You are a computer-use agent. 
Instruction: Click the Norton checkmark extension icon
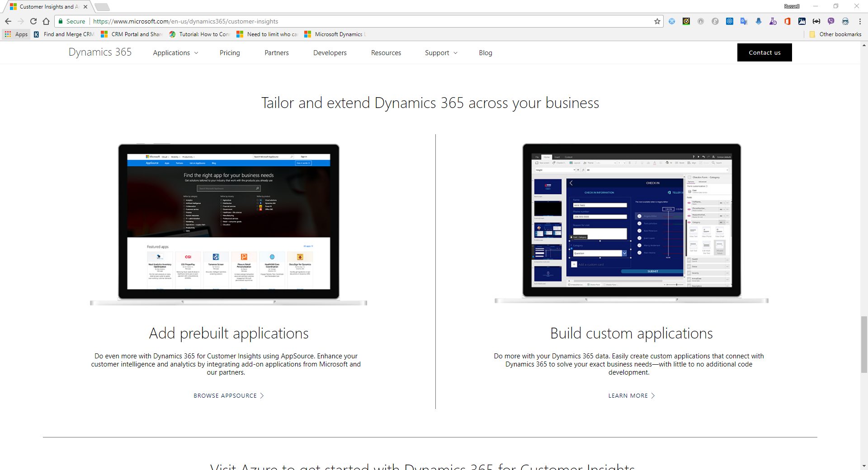(686, 21)
